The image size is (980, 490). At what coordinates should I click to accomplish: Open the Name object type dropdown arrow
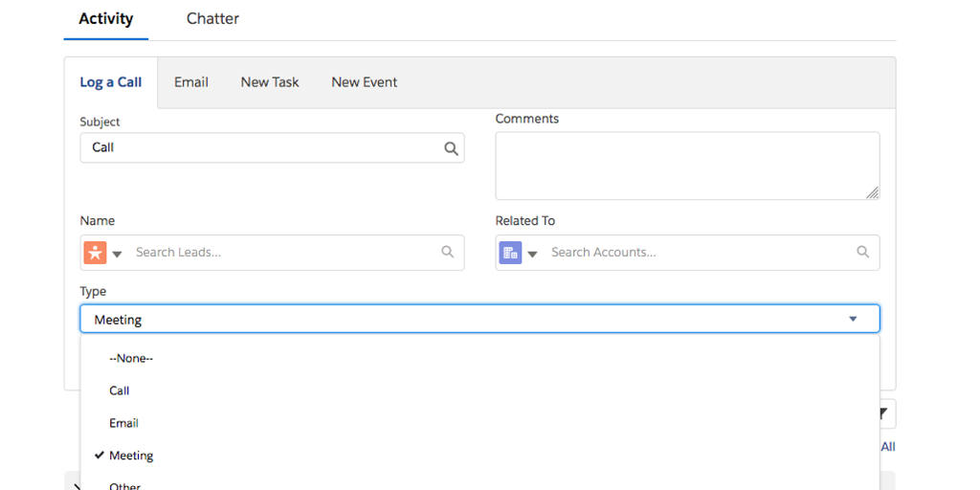point(117,254)
